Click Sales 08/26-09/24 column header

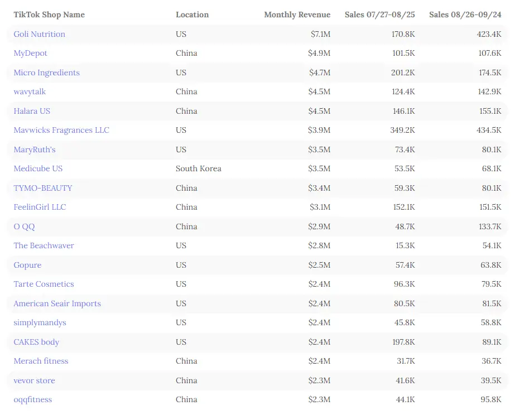(465, 15)
